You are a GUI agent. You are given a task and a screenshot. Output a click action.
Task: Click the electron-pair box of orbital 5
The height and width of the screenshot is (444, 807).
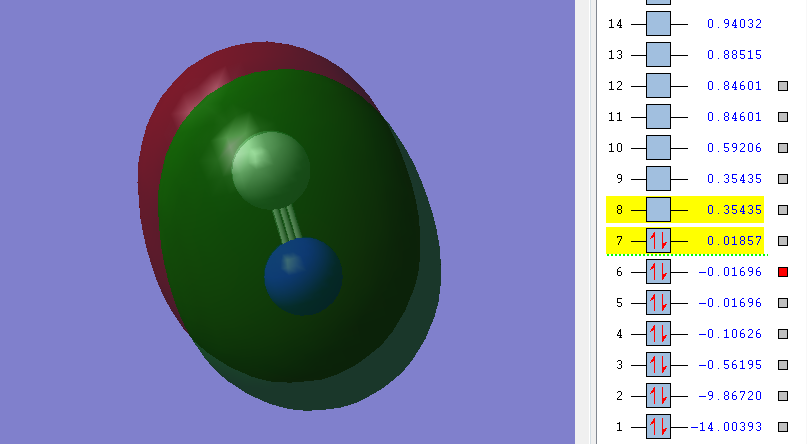click(x=658, y=303)
